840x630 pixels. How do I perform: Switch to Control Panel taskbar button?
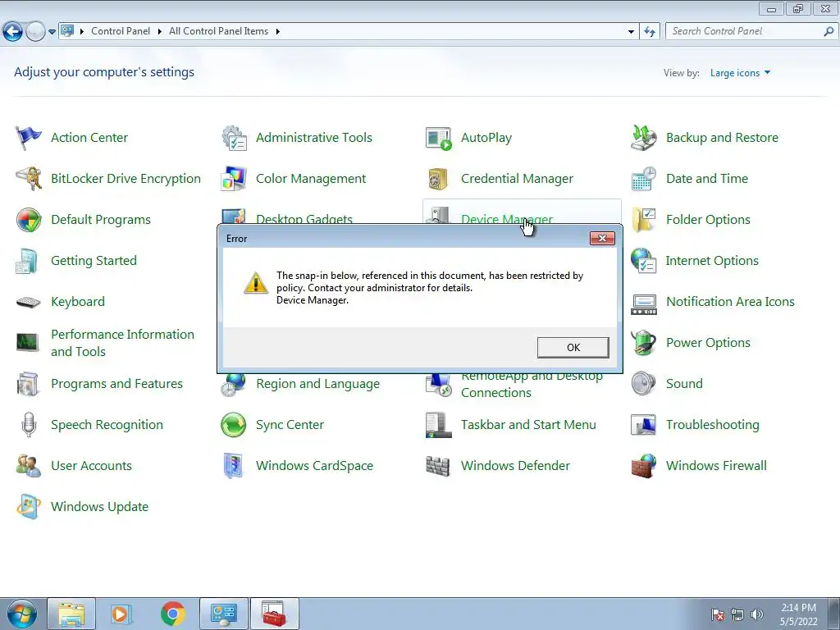tap(223, 614)
